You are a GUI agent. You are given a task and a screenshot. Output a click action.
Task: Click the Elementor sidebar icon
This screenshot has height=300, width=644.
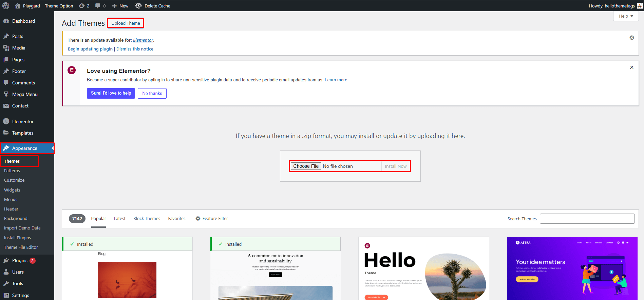[x=6, y=121]
